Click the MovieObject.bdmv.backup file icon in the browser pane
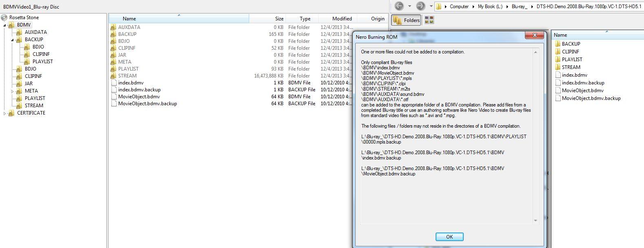Screen dimensions: 644x248 [x=558, y=98]
